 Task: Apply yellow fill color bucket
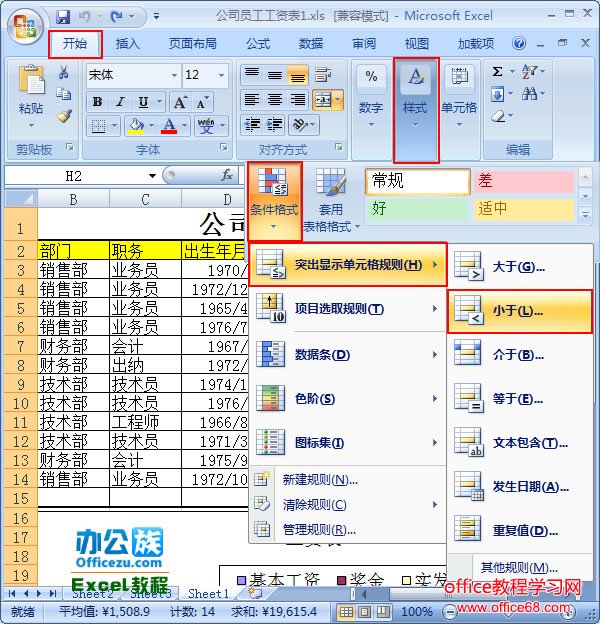[x=136, y=126]
